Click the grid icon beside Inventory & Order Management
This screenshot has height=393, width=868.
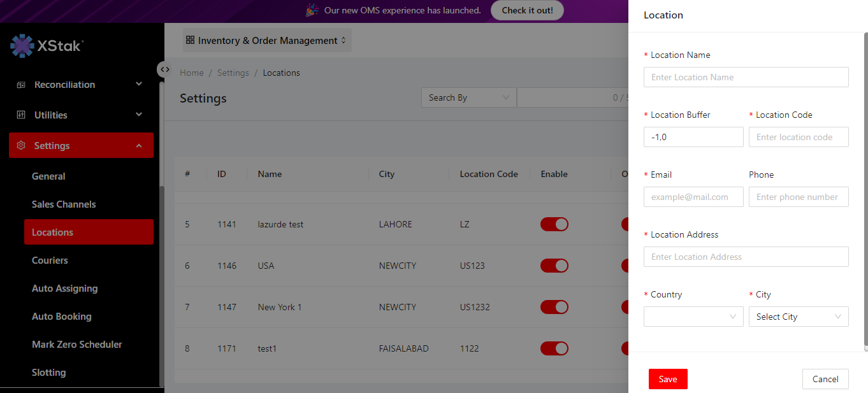click(190, 40)
